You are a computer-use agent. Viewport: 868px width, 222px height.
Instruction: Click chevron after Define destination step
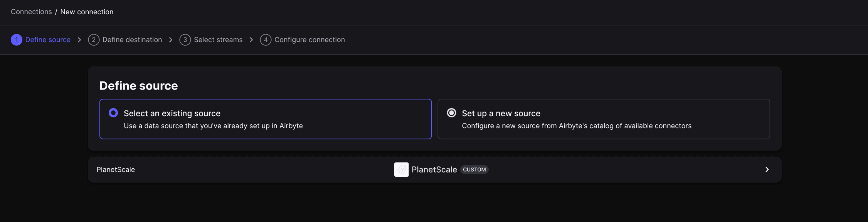click(171, 40)
